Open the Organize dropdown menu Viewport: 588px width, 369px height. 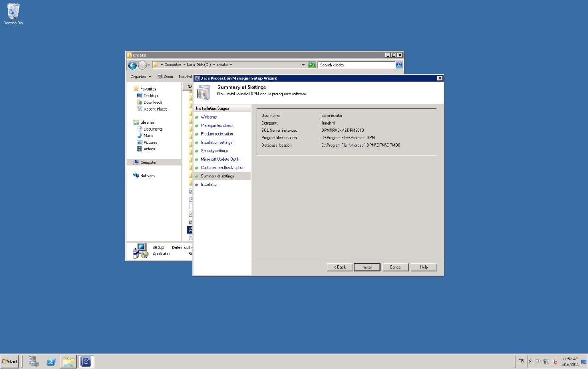141,77
